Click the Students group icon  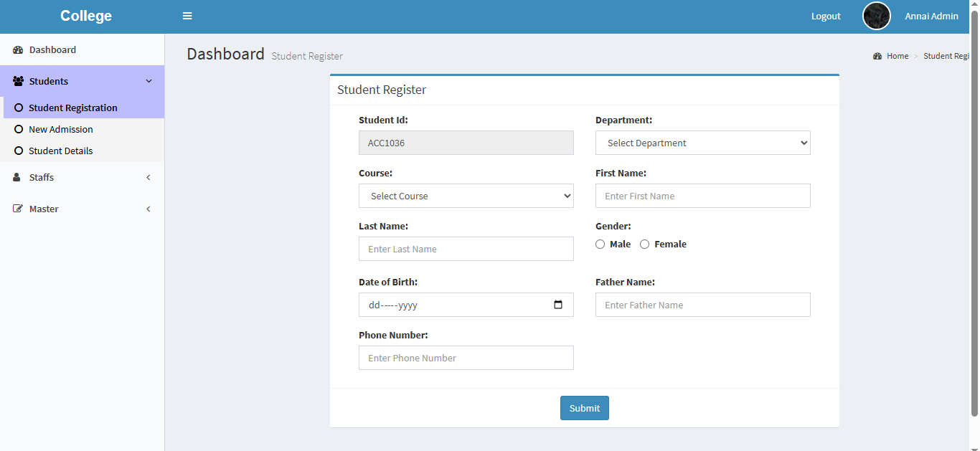[18, 81]
